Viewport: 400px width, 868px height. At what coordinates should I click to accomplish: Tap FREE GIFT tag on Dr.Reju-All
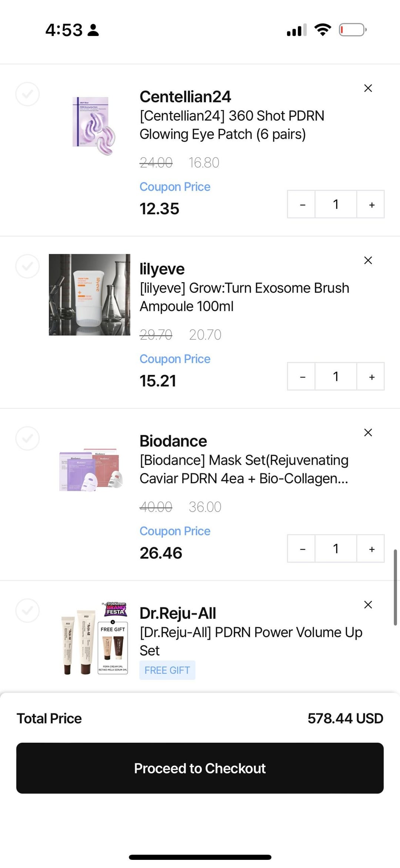[167, 670]
